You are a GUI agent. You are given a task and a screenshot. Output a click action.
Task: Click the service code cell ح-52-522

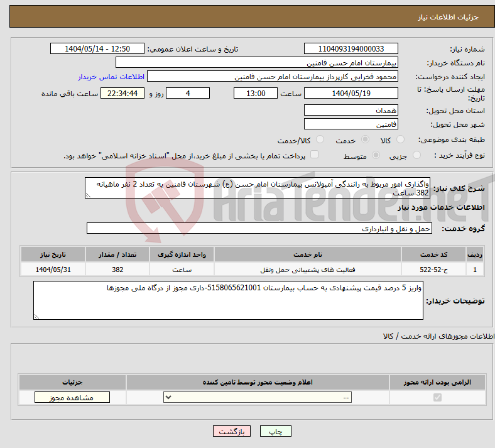click(x=434, y=270)
